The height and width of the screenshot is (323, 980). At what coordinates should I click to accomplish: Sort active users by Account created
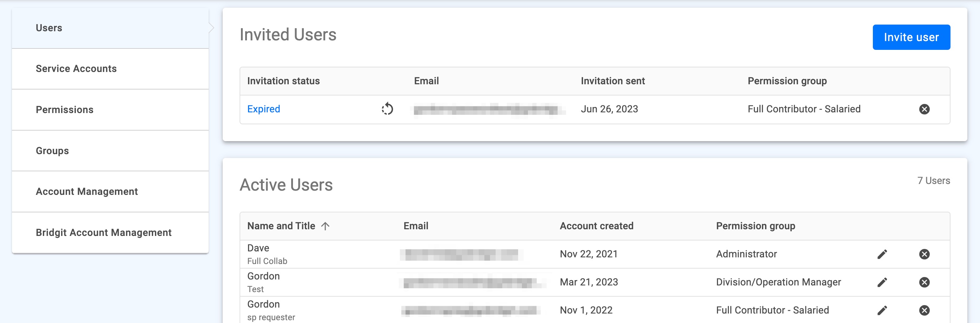[x=596, y=226]
